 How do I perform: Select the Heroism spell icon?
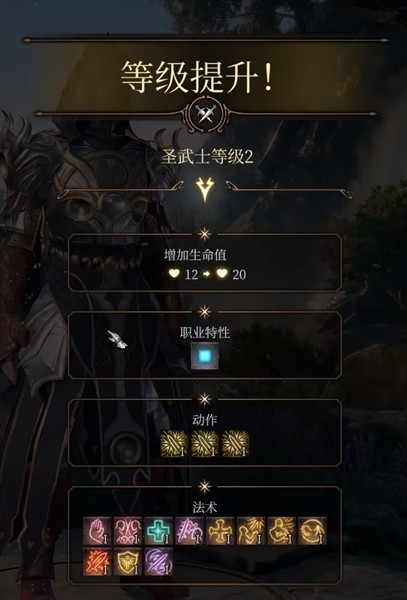pyautogui.click(x=282, y=531)
